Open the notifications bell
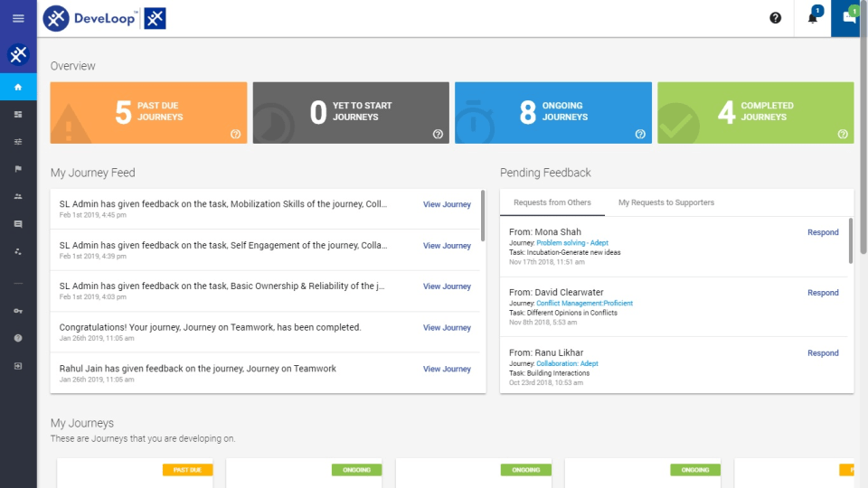 [813, 18]
